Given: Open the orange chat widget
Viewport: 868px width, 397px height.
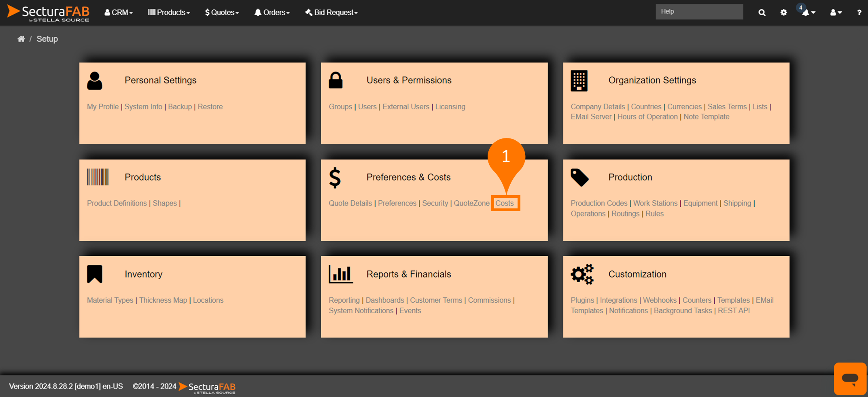Looking at the screenshot, I should click(850, 378).
